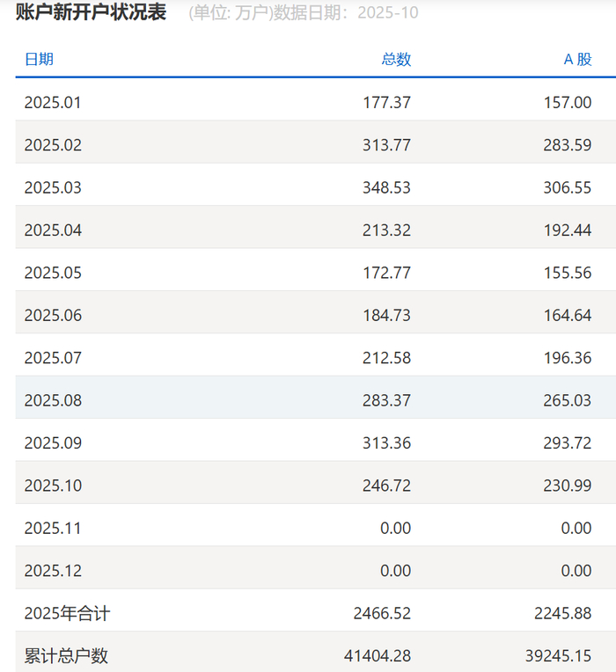
Task: Select the 账户新开户状况表 title
Action: (91, 13)
